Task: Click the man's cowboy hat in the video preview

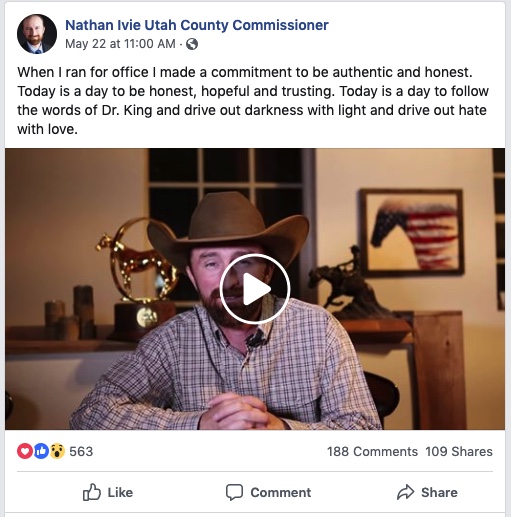Action: [x=228, y=223]
